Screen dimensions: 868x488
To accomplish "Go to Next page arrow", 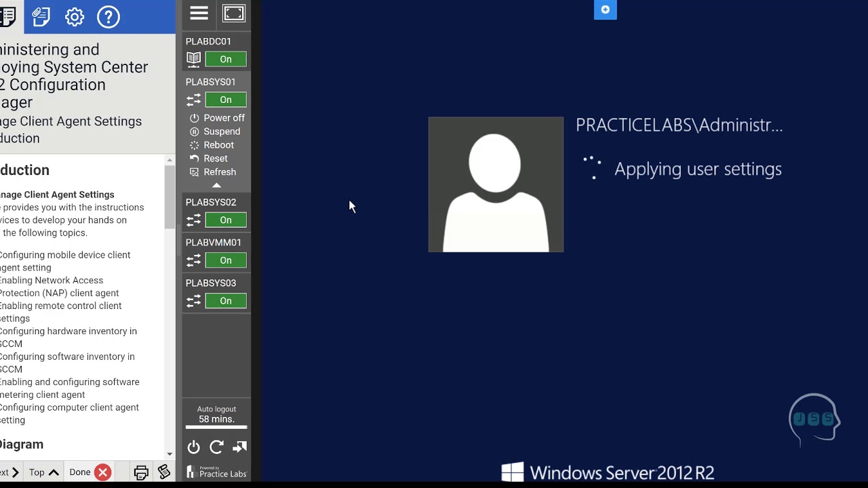I will click(x=10, y=472).
